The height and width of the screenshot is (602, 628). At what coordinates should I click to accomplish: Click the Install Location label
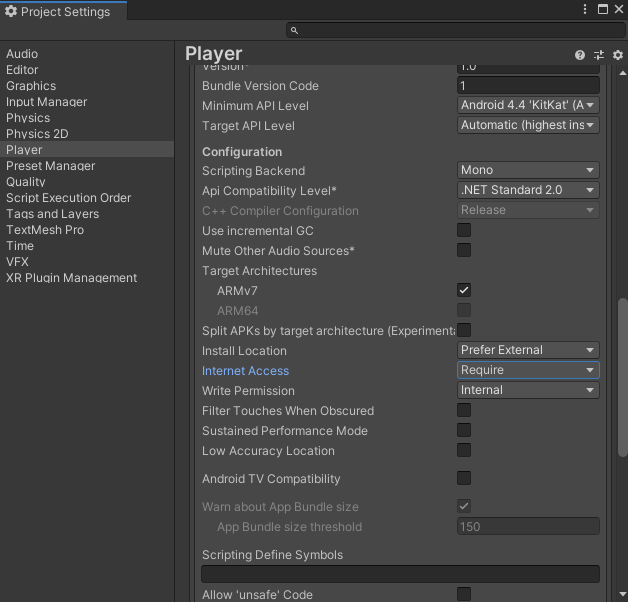tap(244, 351)
